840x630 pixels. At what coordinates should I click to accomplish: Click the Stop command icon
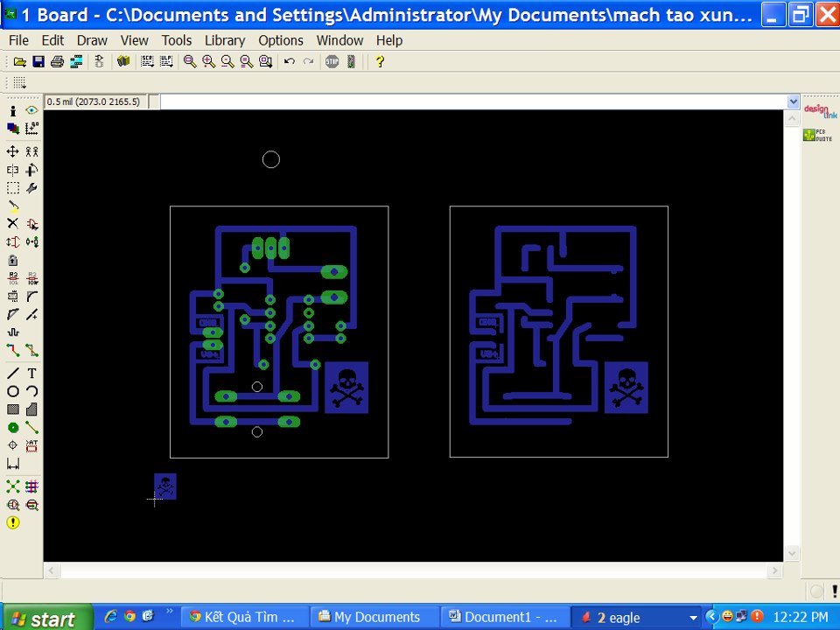click(x=332, y=61)
